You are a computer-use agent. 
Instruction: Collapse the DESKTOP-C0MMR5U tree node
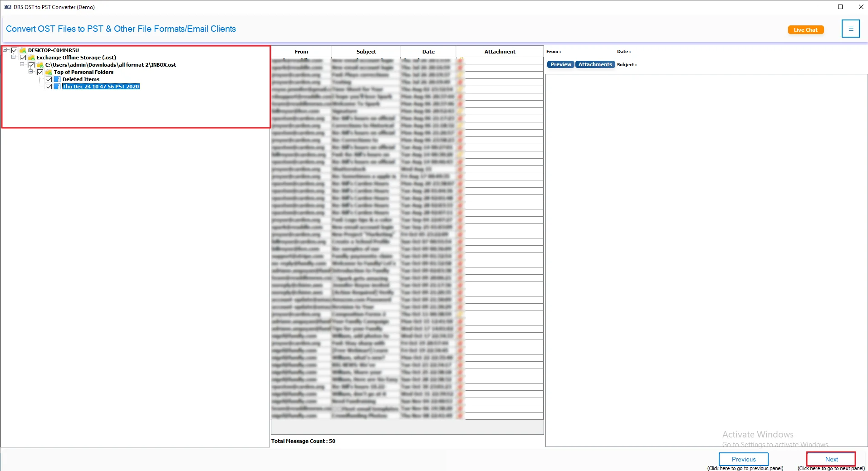pos(5,50)
